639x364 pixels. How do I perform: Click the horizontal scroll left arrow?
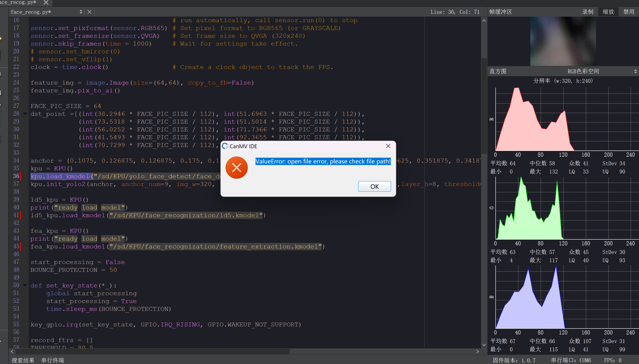click(x=12, y=351)
